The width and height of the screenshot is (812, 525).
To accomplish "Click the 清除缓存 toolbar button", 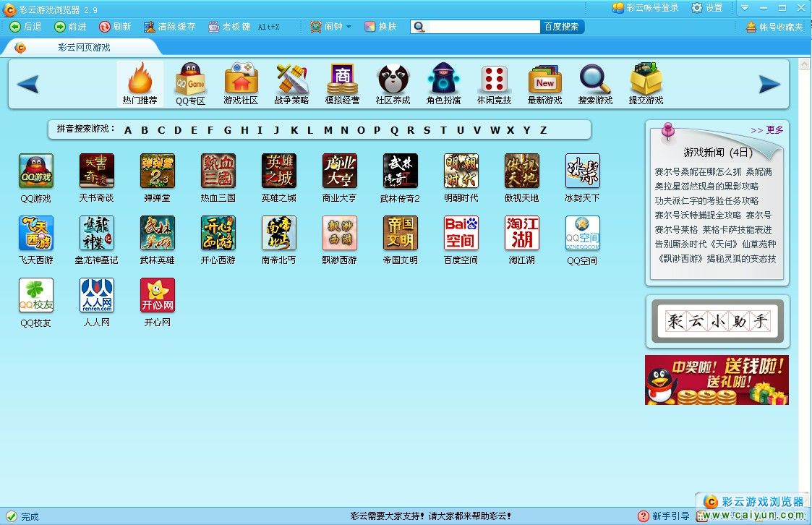I will (x=170, y=27).
